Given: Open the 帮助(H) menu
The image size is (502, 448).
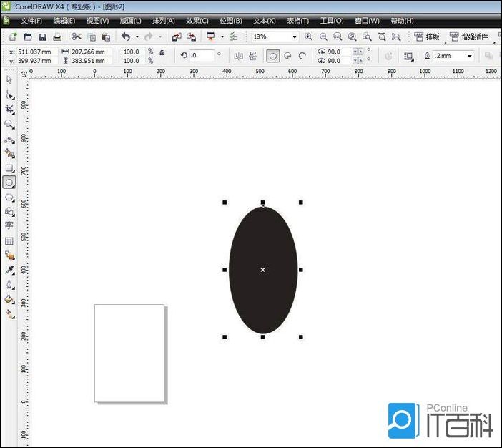Looking at the screenshot, I should [x=402, y=21].
